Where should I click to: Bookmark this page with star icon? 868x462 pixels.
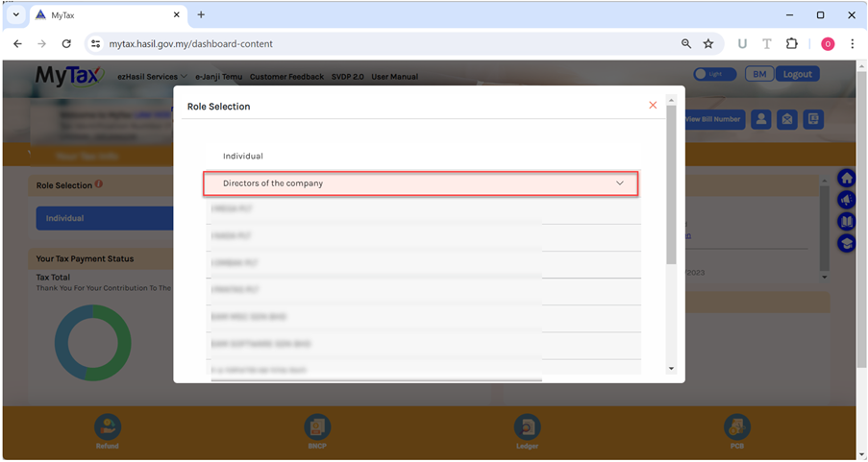[708, 44]
